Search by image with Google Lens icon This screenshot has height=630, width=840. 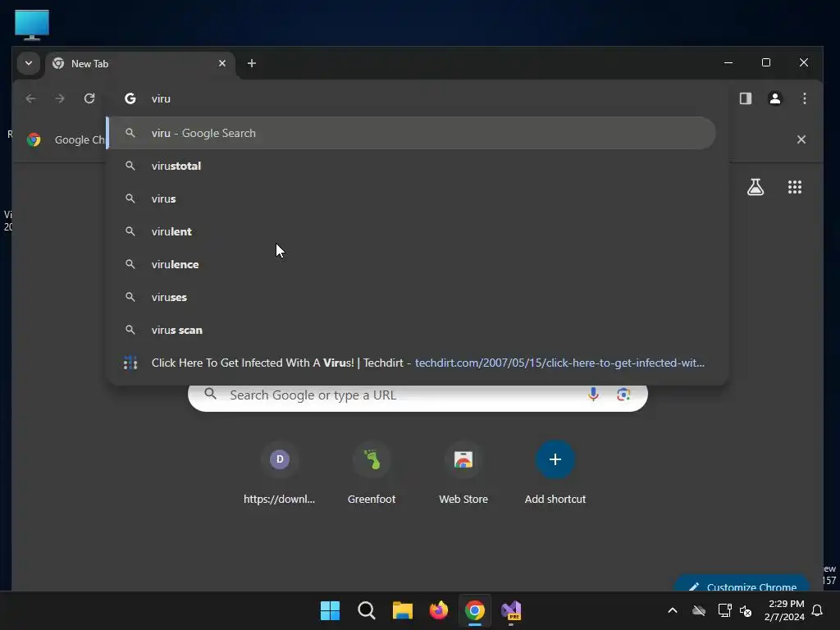[623, 395]
